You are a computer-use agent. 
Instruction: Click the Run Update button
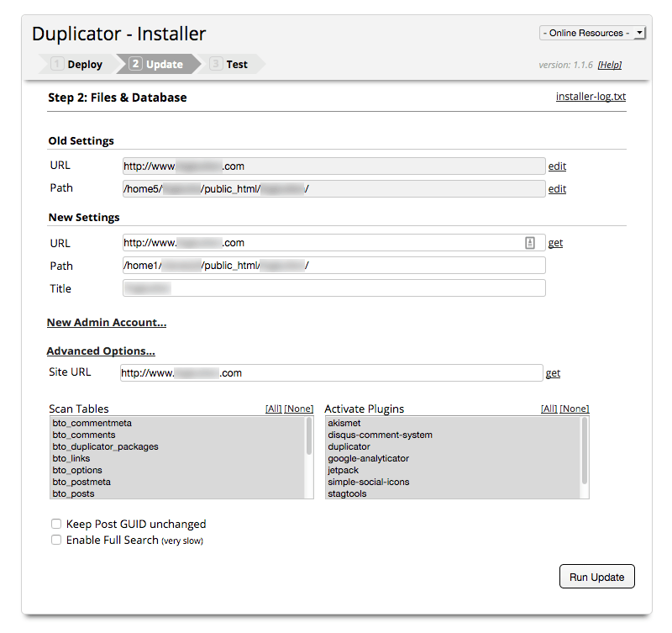coord(597,577)
